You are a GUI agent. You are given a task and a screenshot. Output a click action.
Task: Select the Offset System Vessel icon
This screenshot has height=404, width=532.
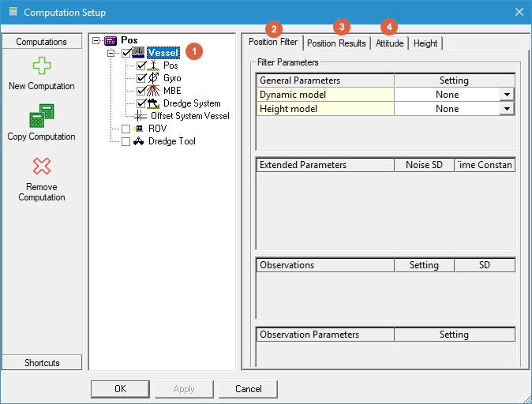(140, 116)
